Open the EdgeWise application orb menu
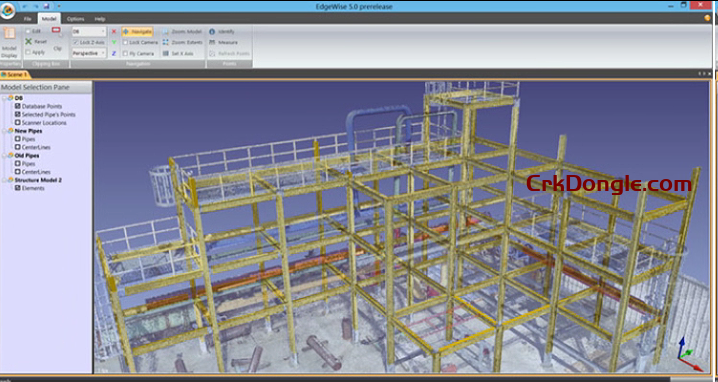The width and height of the screenshot is (718, 382). click(7, 10)
